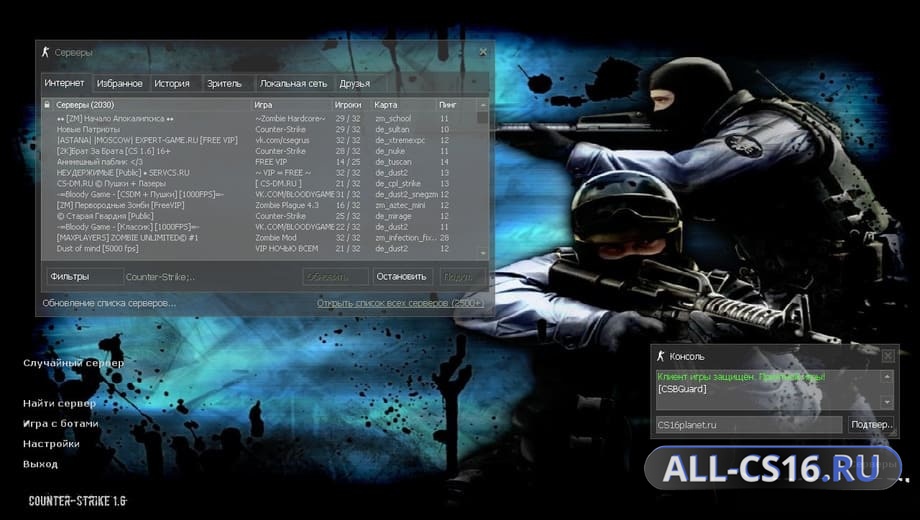
Task: Click the de_sultan map cell
Action: 393,129
